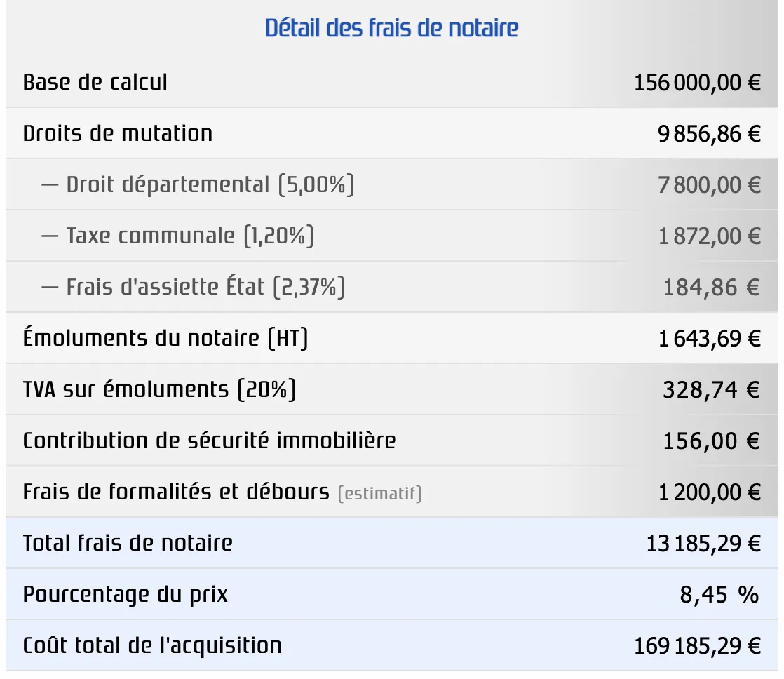Select the Droits de mutation row
Image resolution: width=784 pixels, height=679 pixels.
coord(117,133)
